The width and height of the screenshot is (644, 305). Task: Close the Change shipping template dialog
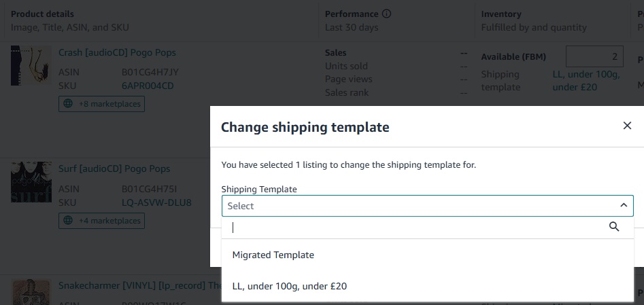pyautogui.click(x=627, y=126)
